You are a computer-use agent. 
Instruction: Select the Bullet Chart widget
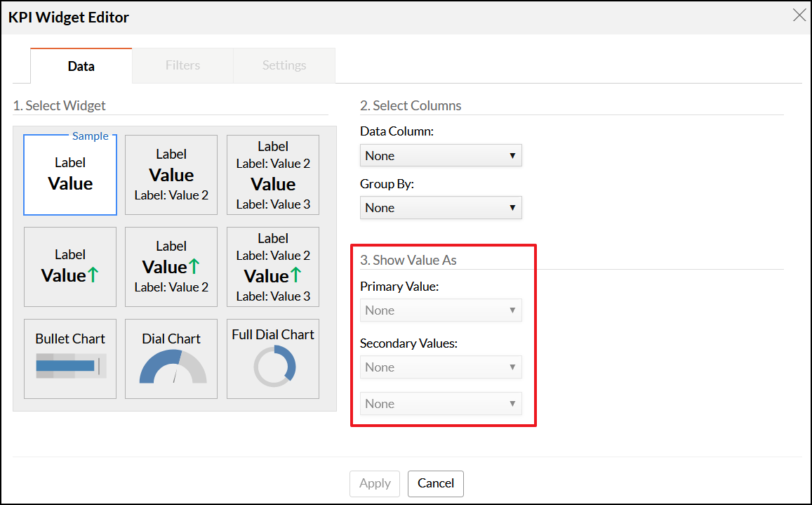[x=70, y=359]
